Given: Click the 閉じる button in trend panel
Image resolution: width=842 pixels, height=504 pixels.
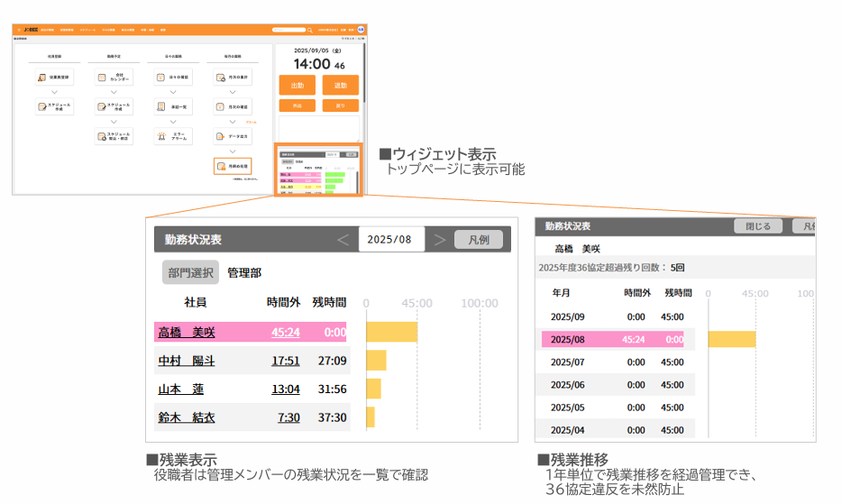Looking at the screenshot, I should 758,226.
